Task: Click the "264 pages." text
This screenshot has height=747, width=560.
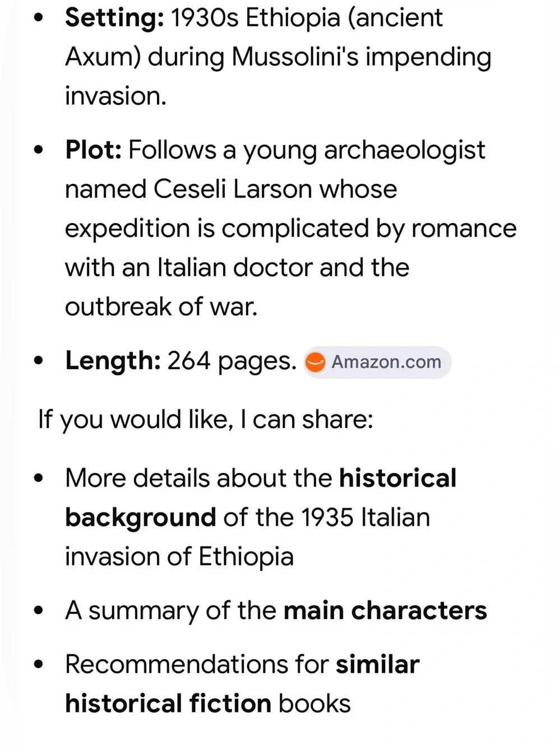Action: click(x=232, y=361)
